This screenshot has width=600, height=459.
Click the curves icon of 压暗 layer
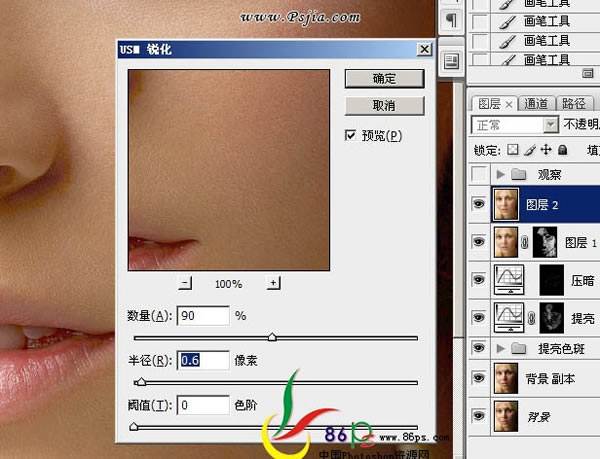[511, 280]
